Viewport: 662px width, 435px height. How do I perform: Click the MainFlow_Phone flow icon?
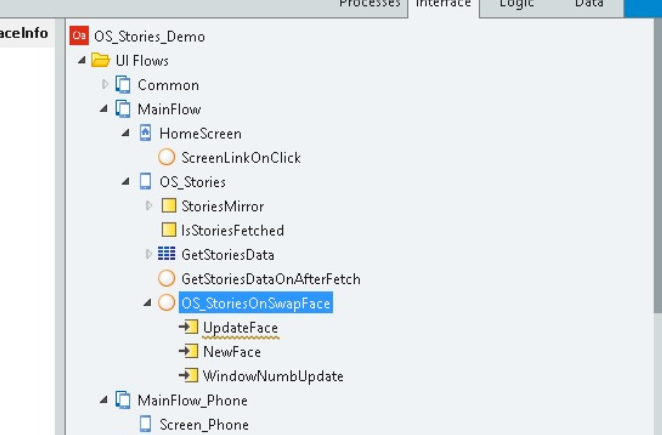pos(123,400)
